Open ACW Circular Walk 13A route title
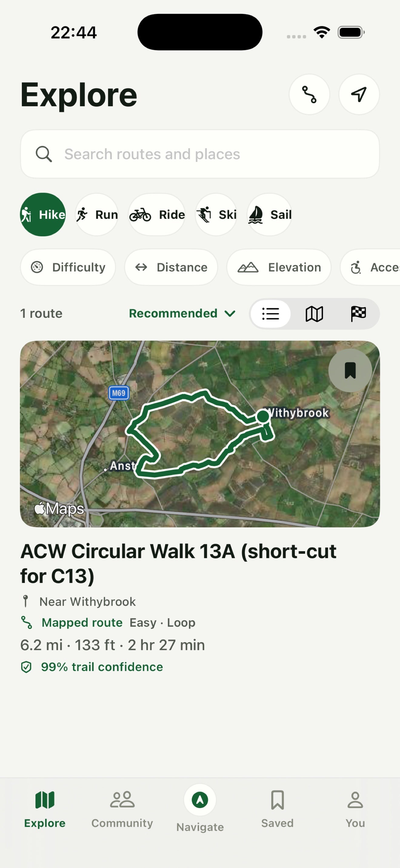 (178, 564)
